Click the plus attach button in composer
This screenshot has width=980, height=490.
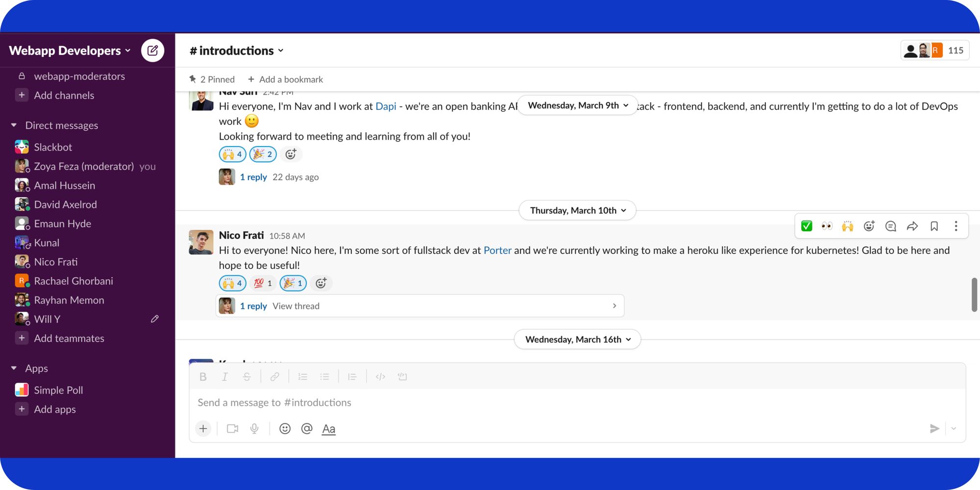[203, 429]
